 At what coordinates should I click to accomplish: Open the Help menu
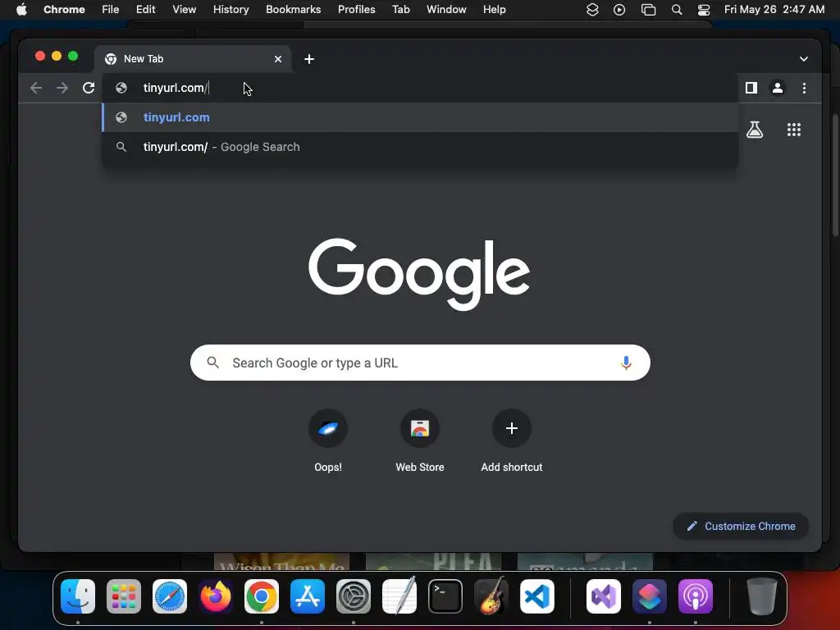(x=494, y=10)
